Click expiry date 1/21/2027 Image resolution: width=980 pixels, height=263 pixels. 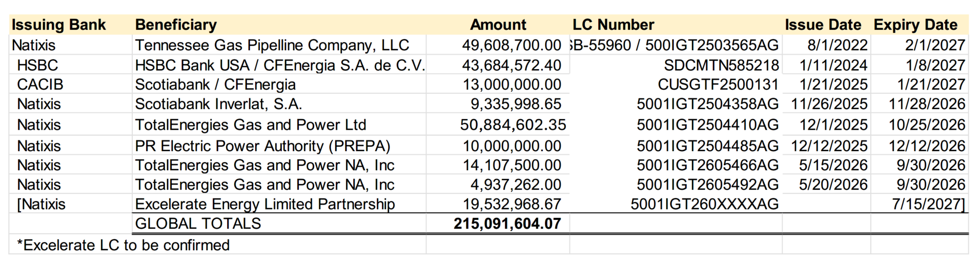click(931, 84)
